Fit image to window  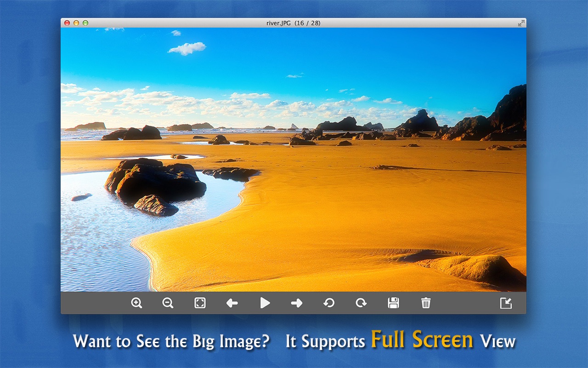200,303
